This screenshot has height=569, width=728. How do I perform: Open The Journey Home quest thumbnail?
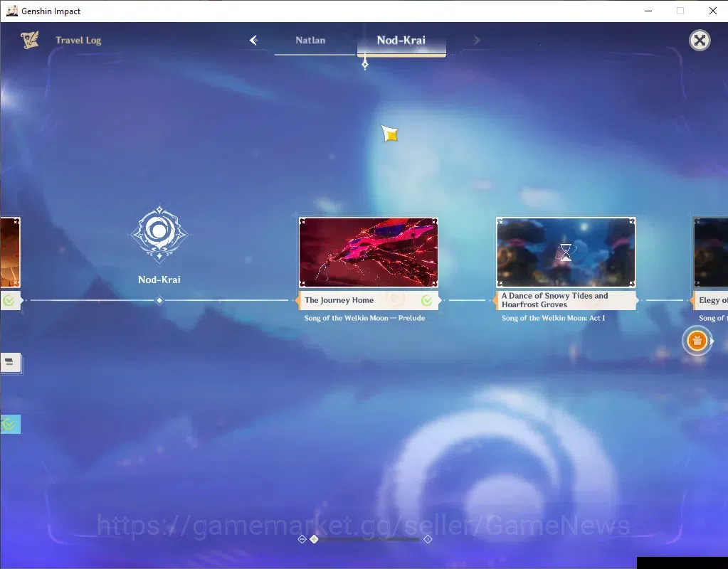point(369,252)
